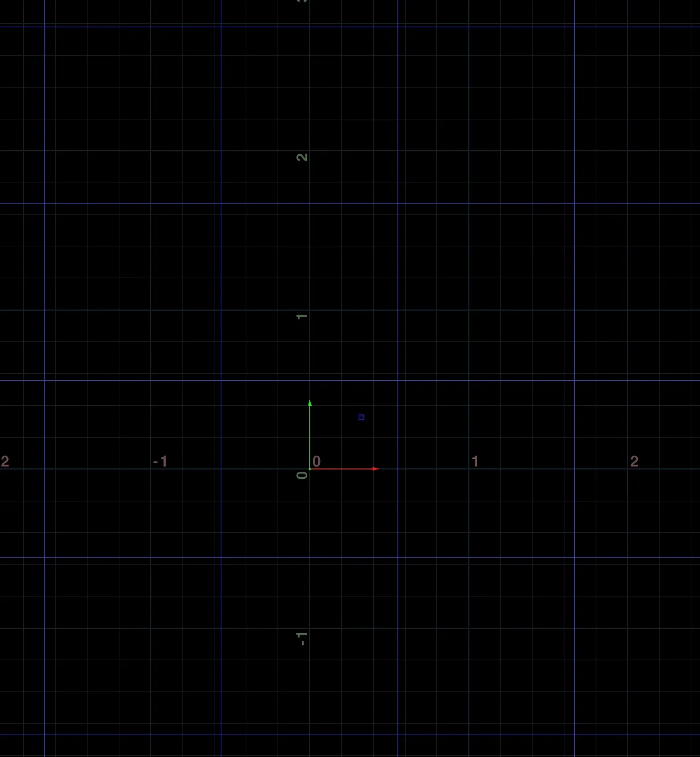This screenshot has height=757, width=700.
Task: Click the rightmost horizontal axis label 2
Action: (x=635, y=461)
